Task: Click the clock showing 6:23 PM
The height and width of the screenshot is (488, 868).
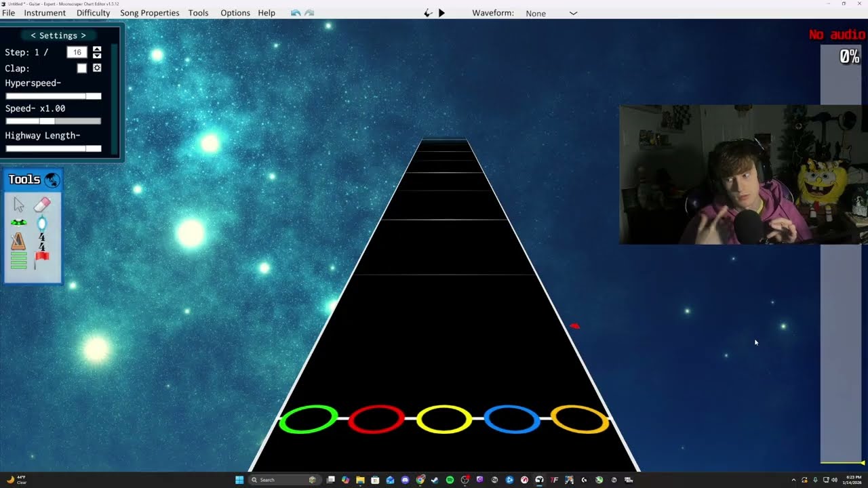Action: pos(854,480)
